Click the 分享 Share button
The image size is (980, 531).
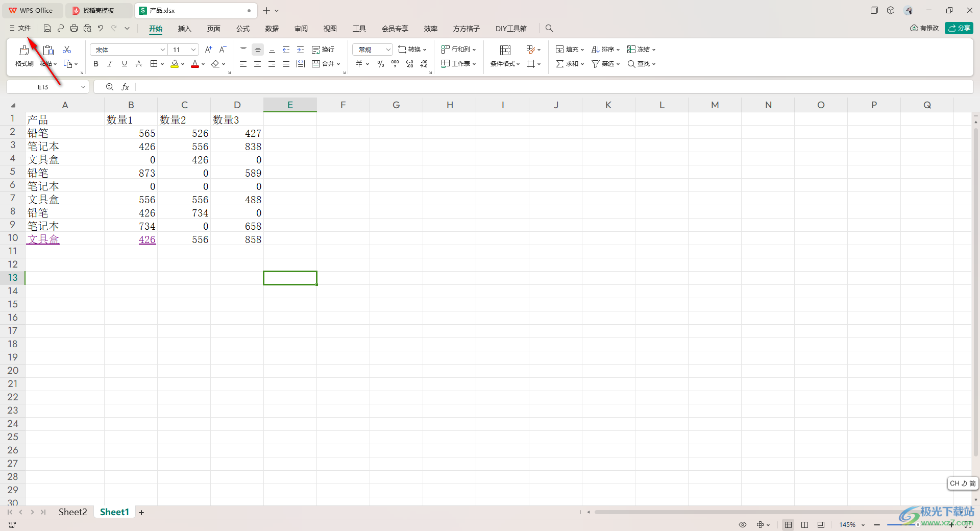click(x=959, y=28)
